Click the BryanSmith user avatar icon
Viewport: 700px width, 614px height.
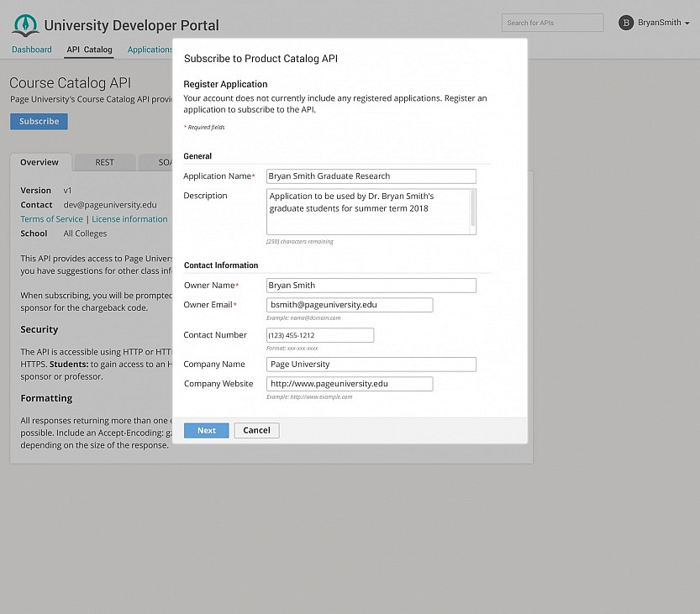625,23
